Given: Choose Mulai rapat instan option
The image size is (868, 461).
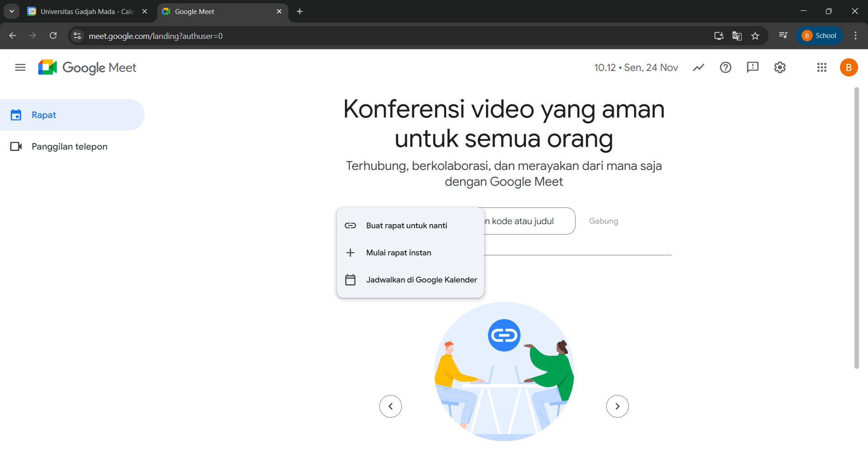Looking at the screenshot, I should (x=398, y=253).
